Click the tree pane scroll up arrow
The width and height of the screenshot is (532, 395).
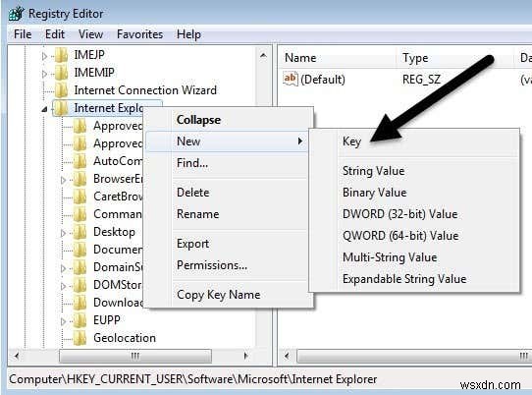[263, 55]
